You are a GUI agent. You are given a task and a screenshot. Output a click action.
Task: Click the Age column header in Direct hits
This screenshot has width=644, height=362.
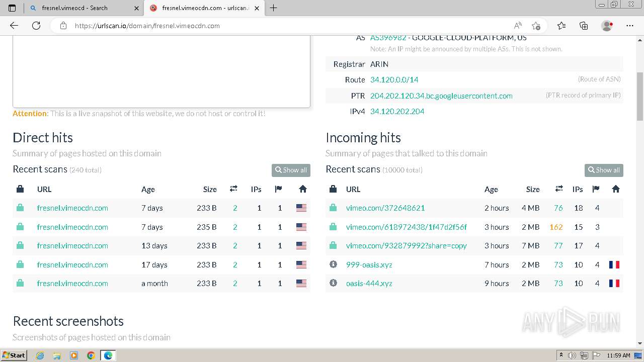[148, 189]
